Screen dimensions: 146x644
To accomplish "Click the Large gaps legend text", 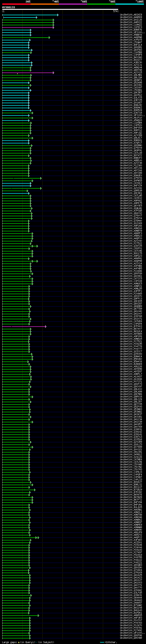I will 10,642.
